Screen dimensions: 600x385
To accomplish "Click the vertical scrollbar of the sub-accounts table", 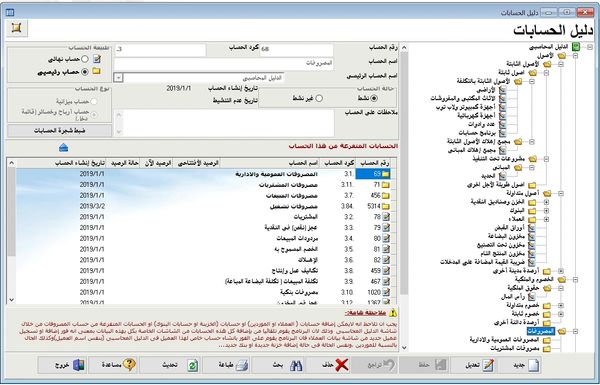I will tap(11, 232).
